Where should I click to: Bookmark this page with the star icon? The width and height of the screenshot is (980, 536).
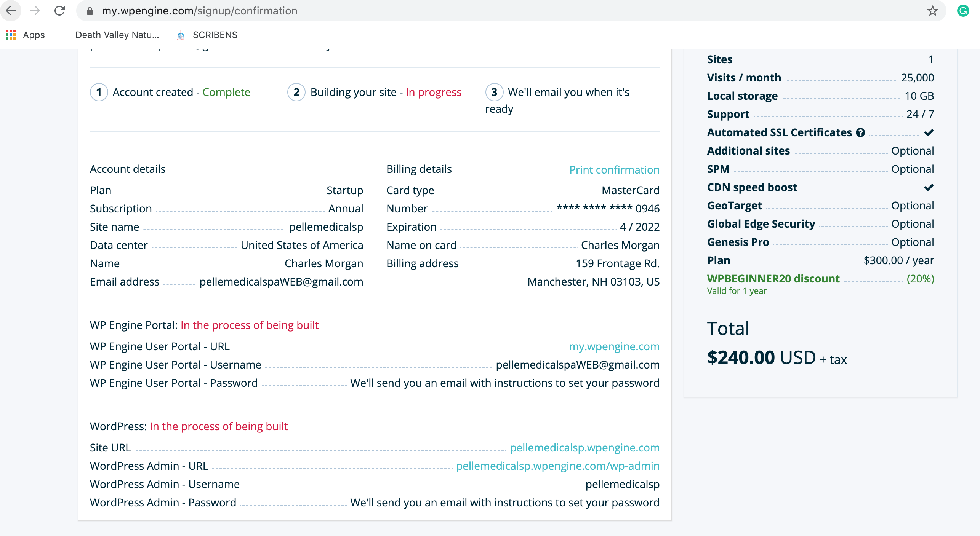click(932, 11)
